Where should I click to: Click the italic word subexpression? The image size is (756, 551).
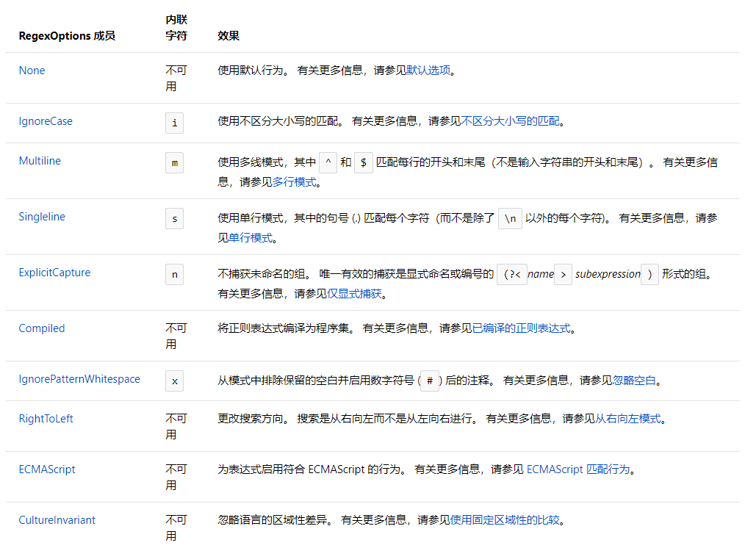point(608,274)
